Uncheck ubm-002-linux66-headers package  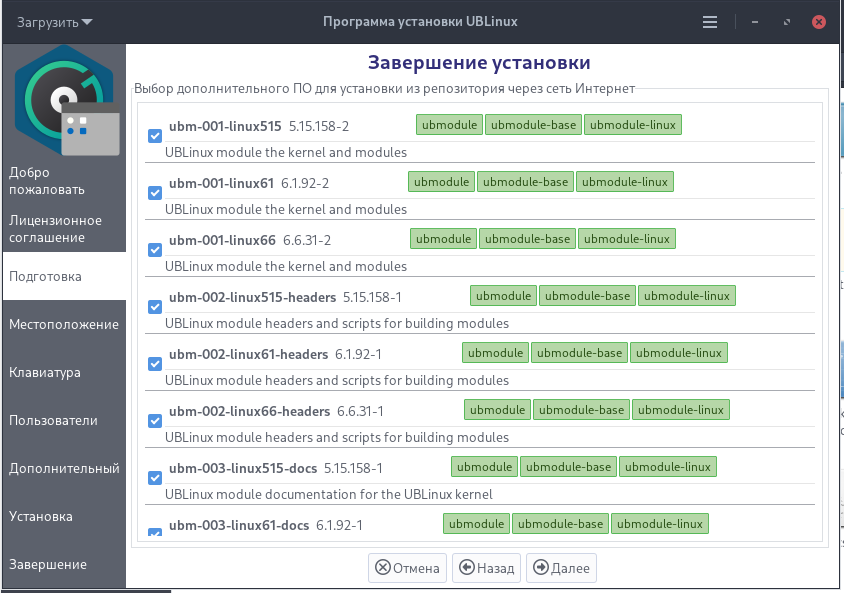(x=155, y=421)
